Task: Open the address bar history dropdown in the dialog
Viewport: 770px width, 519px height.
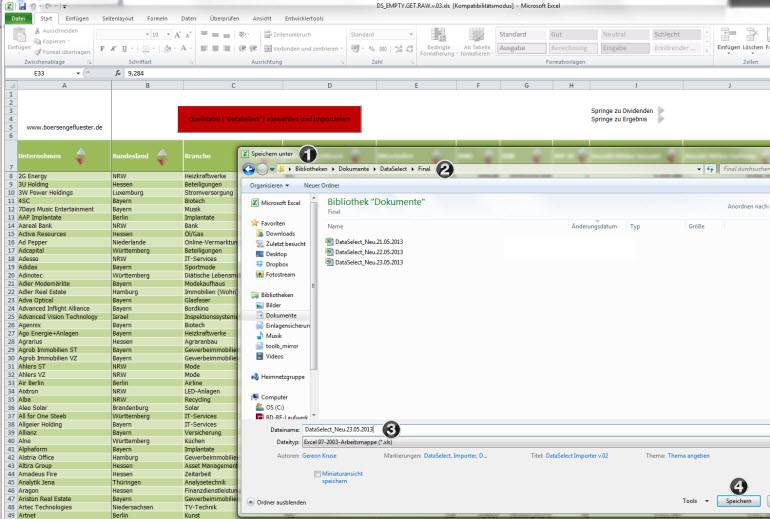Action: 699,169
